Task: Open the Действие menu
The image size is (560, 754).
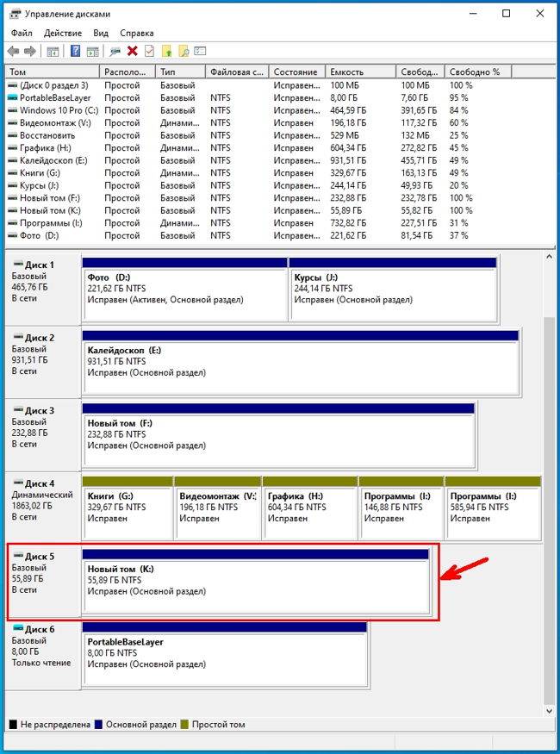Action: pos(63,34)
